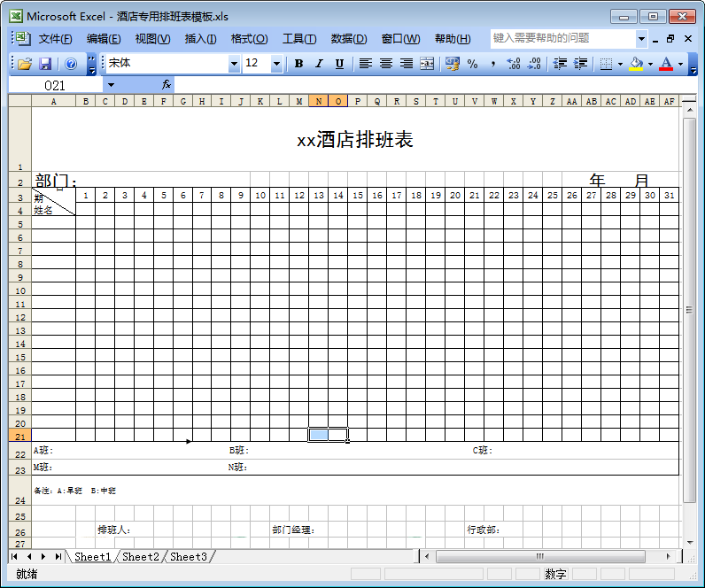The height and width of the screenshot is (588, 705).
Task: Open the 编辑(E) menu
Action: (104, 39)
